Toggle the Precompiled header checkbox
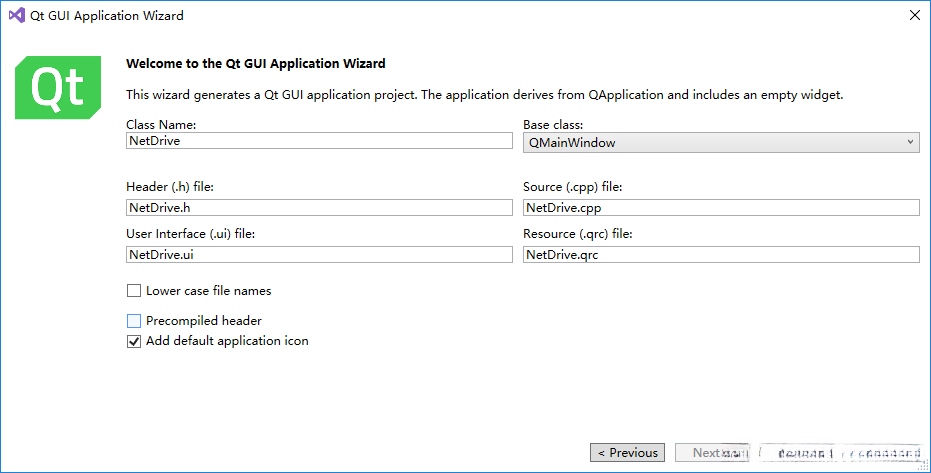 click(x=134, y=321)
